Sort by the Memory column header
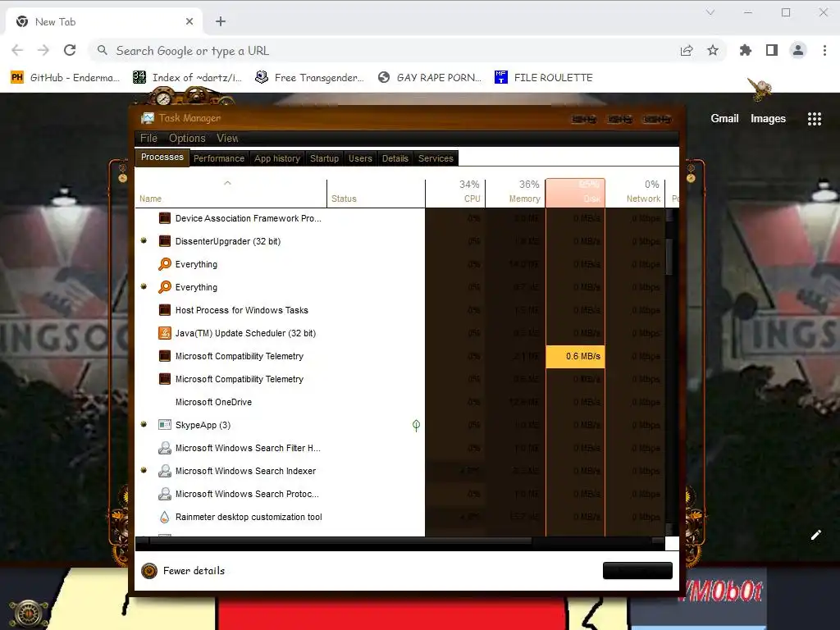This screenshot has width=840, height=630. 515,193
